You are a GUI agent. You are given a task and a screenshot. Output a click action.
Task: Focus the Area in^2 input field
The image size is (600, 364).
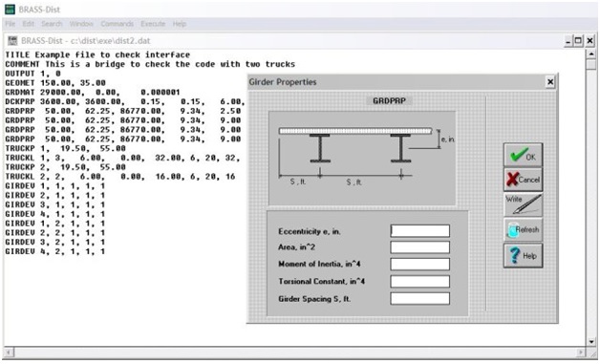[x=419, y=247]
